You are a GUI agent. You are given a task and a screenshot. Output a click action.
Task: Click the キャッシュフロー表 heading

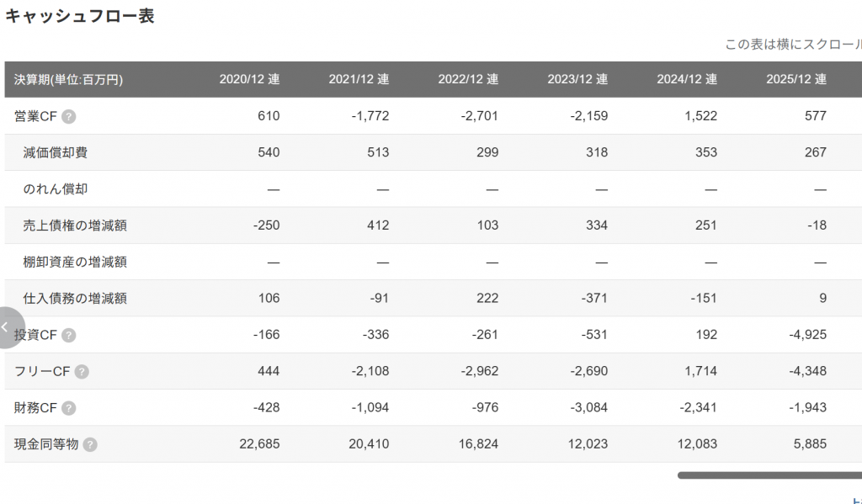pyautogui.click(x=80, y=16)
